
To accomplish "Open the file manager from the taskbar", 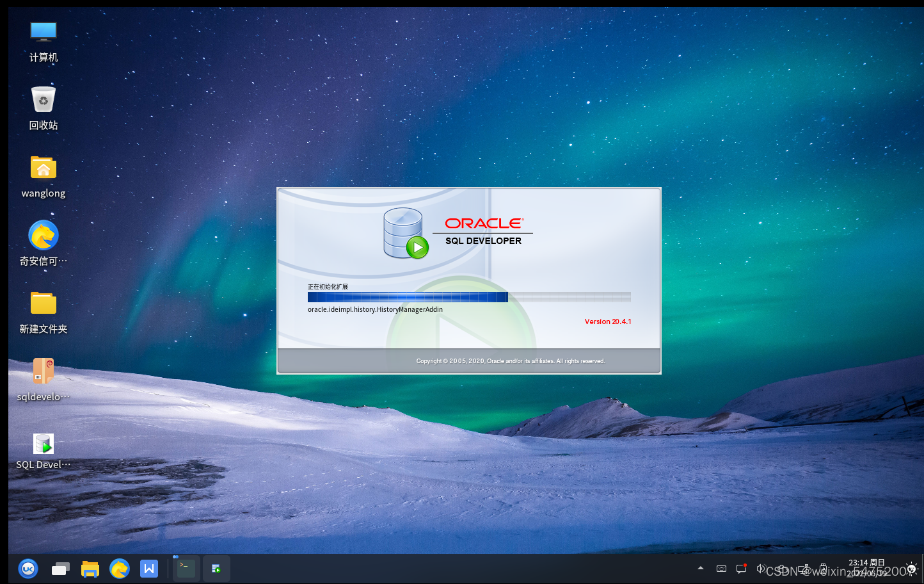I will tap(90, 569).
